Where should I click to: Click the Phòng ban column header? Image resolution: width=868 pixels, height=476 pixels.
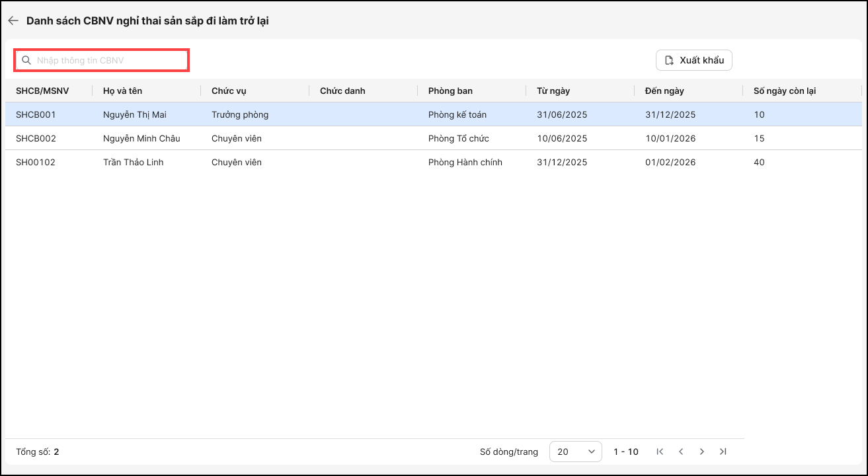click(450, 91)
